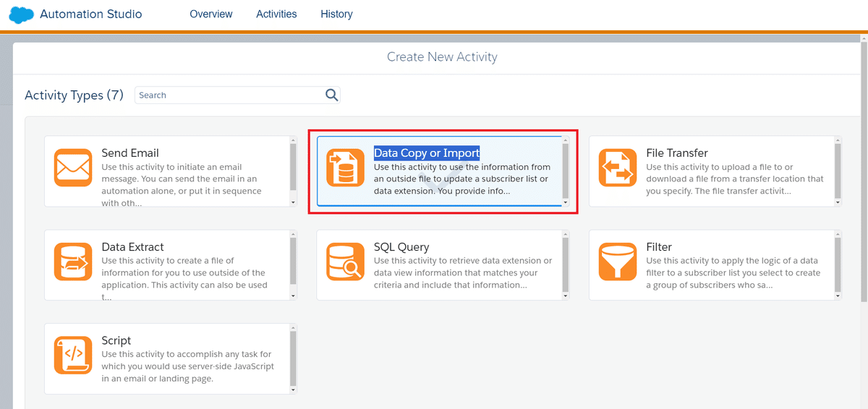868x409 pixels.
Task: Click the Script card title
Action: (x=116, y=341)
